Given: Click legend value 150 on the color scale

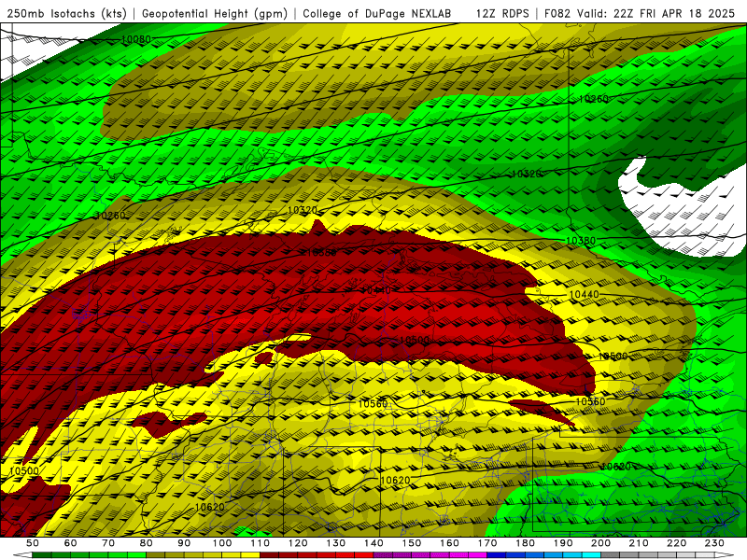Looking at the screenshot, I should pyautogui.click(x=411, y=543).
